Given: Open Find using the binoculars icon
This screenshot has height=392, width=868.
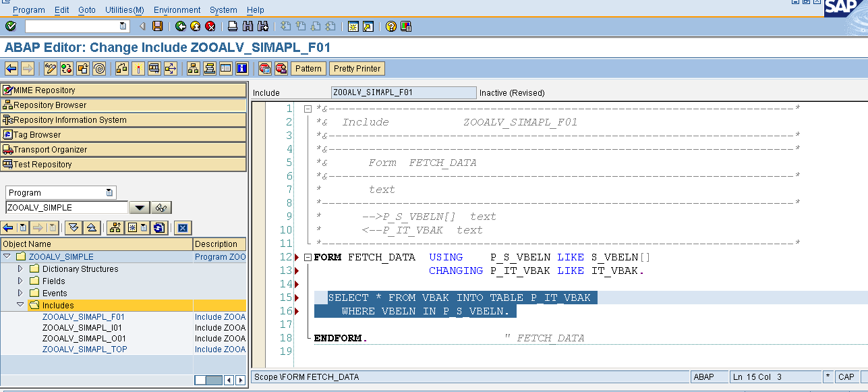Looking at the screenshot, I should tap(246, 26).
